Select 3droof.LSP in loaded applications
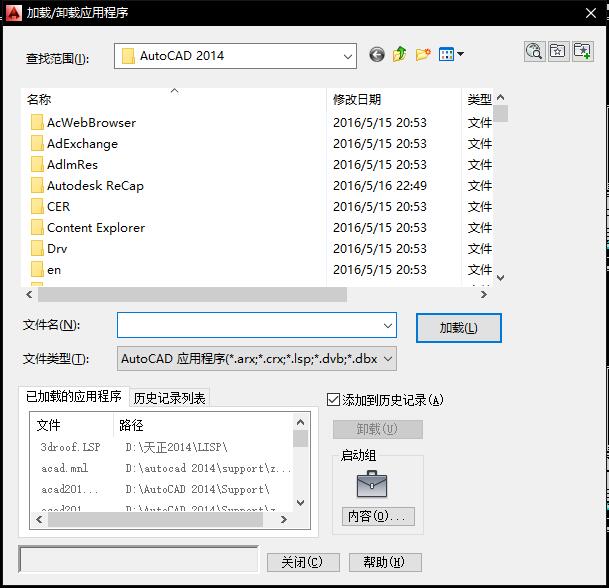Screen dimensions: 609x588 [70, 447]
